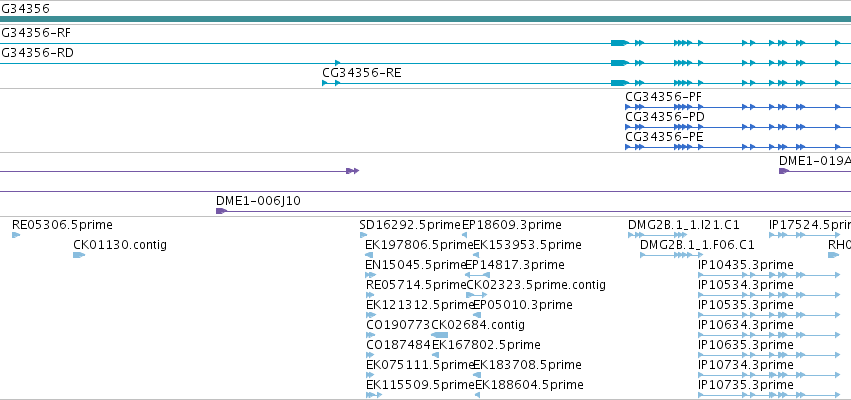Viewport: 851px width, 400px height.
Task: Click the double arrow ending the purple BAC line
Action: point(353,171)
